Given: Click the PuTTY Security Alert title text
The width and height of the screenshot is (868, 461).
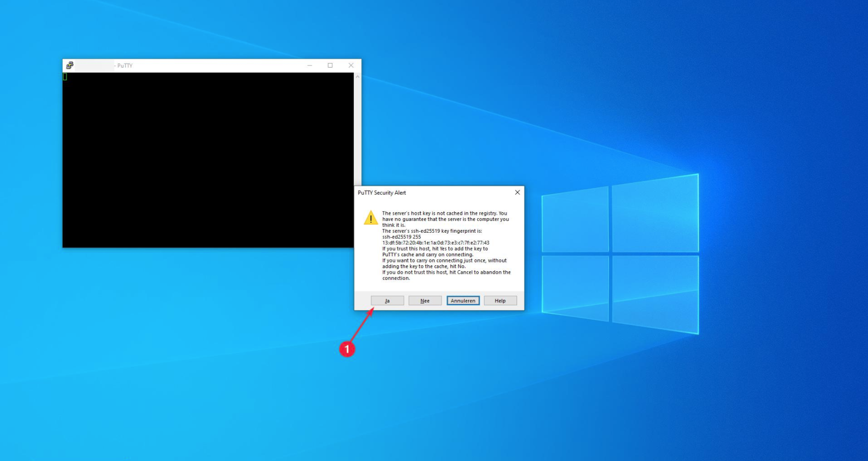Looking at the screenshot, I should point(382,193).
